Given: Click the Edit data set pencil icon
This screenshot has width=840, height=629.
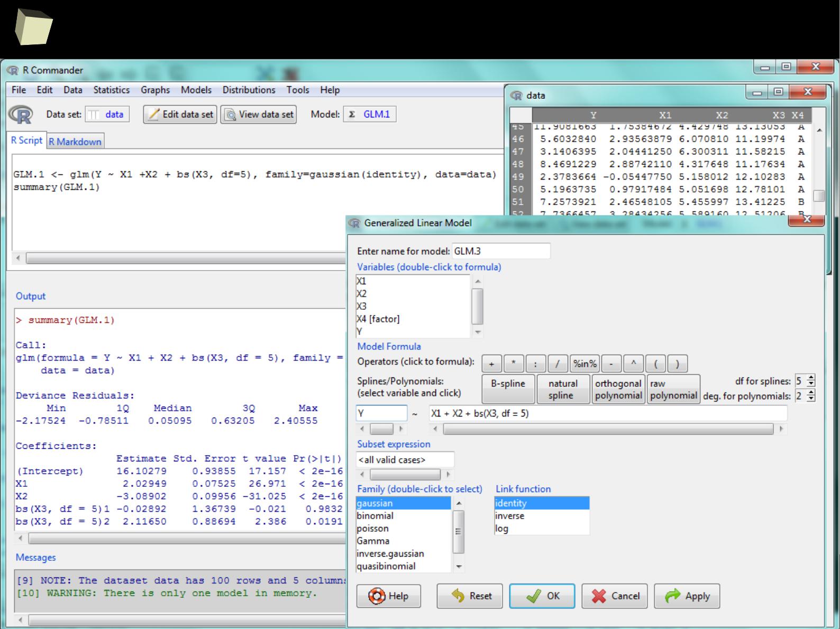Looking at the screenshot, I should pyautogui.click(x=153, y=114).
